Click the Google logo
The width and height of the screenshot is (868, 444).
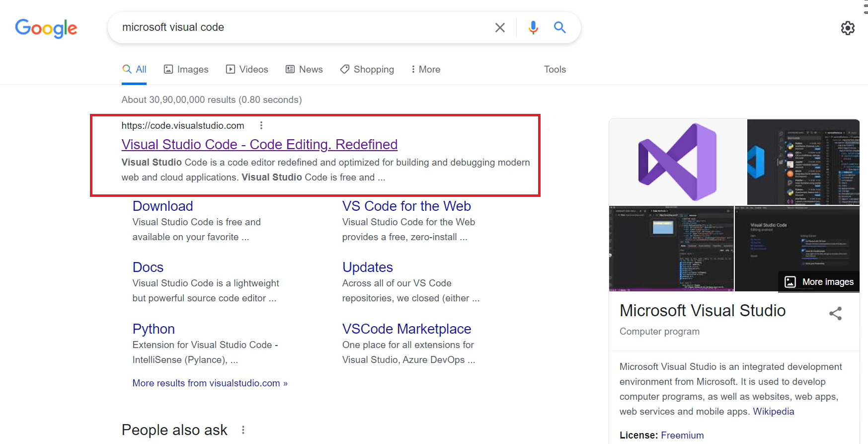coord(46,28)
